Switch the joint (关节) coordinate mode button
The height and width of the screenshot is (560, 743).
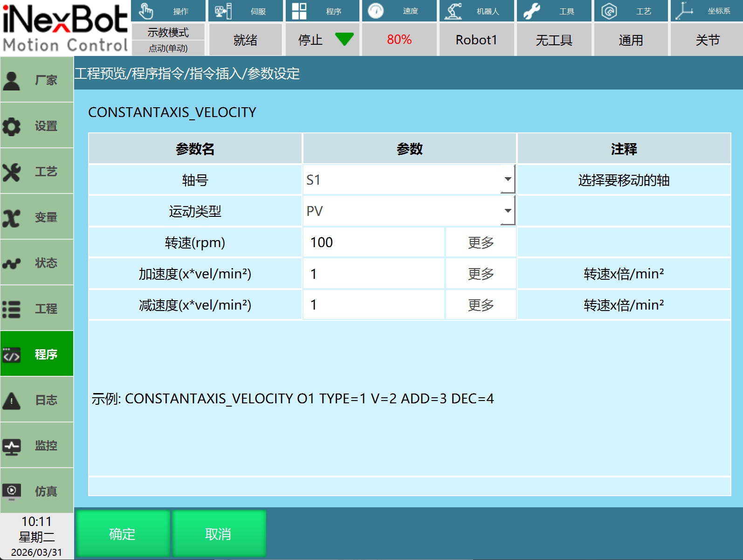[x=707, y=40]
